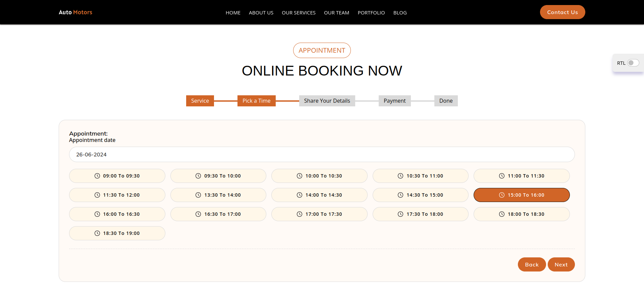Click clock icon in 10:00 To 10:30 slot
The width and height of the screenshot is (644, 298).
click(x=300, y=176)
